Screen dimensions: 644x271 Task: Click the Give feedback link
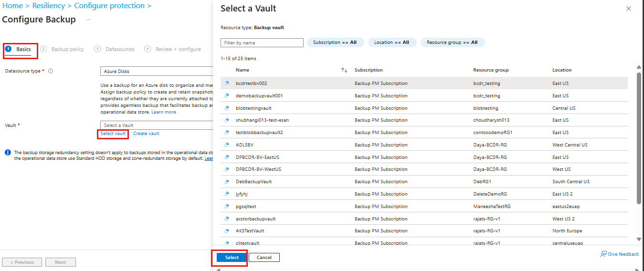click(623, 254)
